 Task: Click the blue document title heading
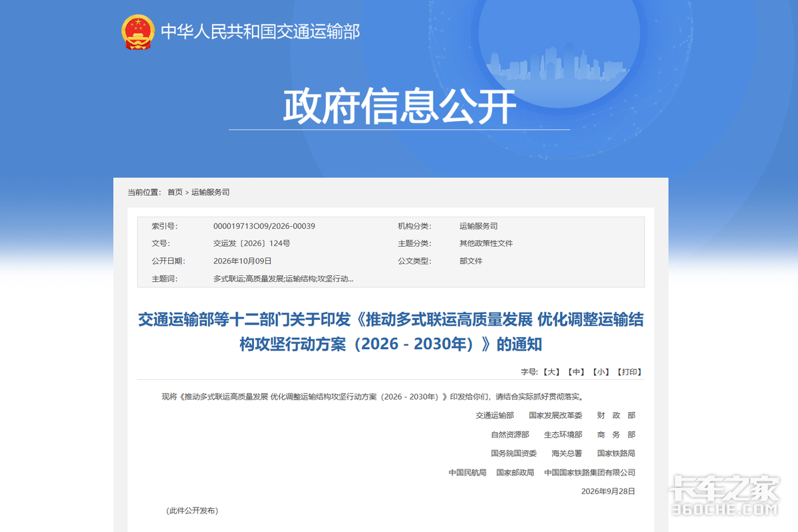tap(390, 332)
